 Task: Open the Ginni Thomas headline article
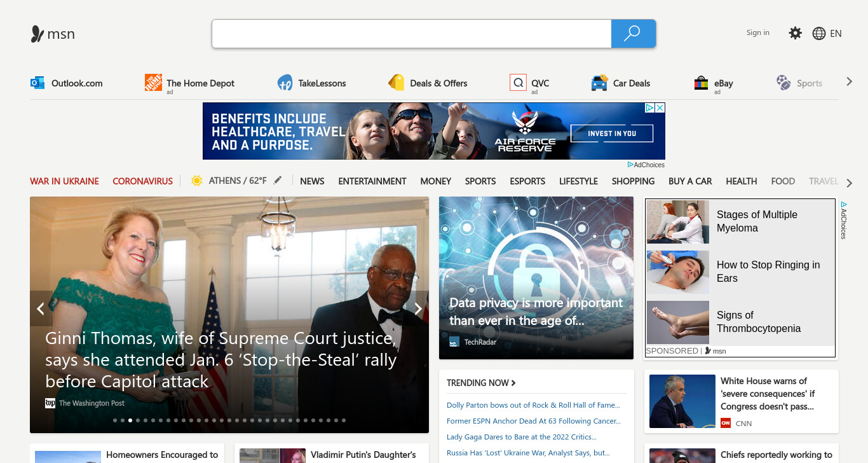tap(221, 360)
